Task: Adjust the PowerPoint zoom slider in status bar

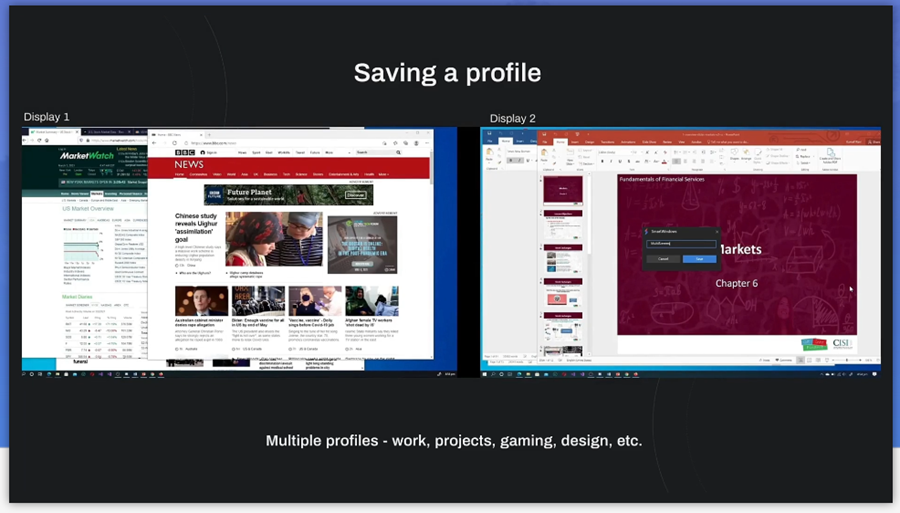Action: coord(848,360)
